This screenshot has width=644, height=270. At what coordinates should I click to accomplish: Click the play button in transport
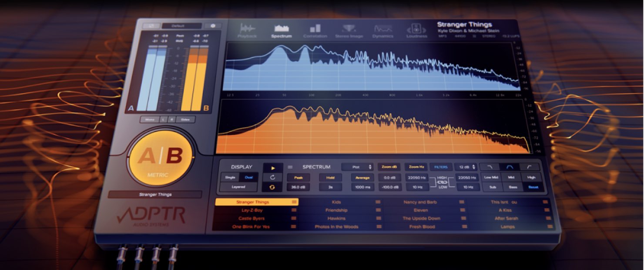pyautogui.click(x=272, y=168)
